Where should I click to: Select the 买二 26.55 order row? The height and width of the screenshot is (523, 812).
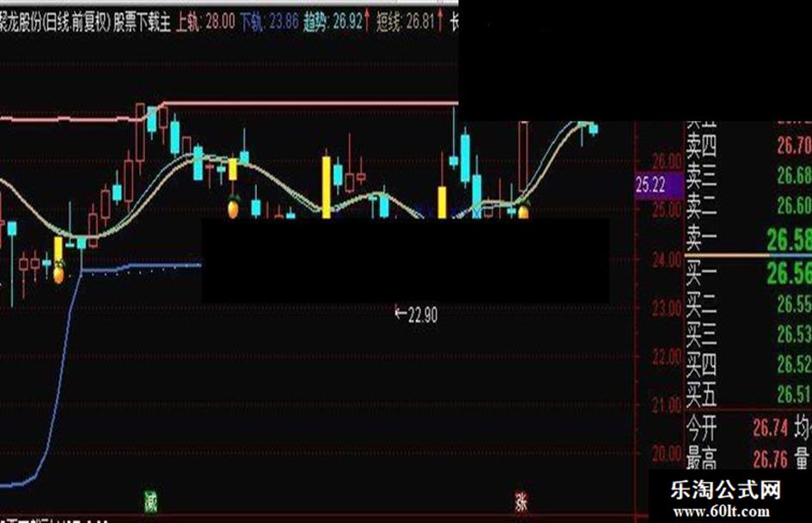748,305
